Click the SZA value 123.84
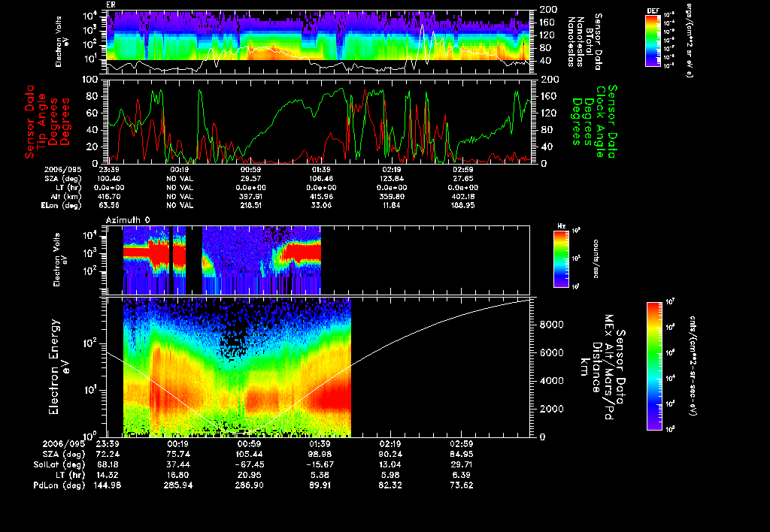This screenshot has width=770, height=532. [392, 179]
